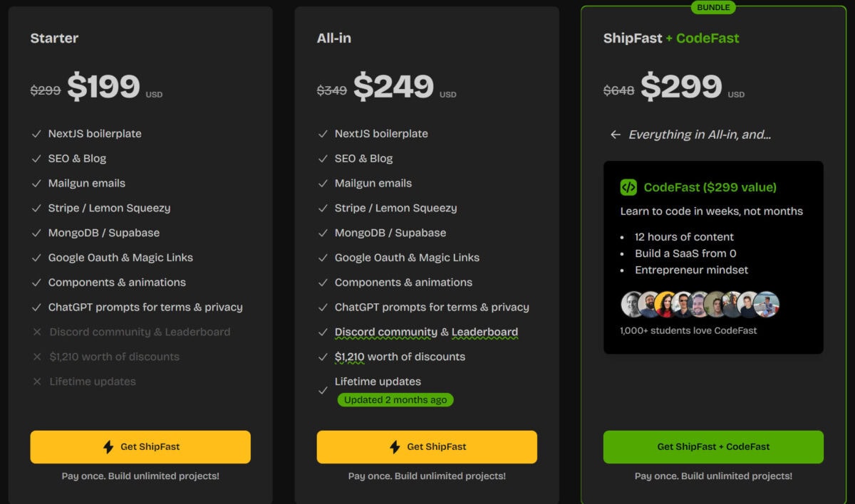This screenshot has height=504, width=855.
Task: Click the X icon beside Starter's Discord community
Action: 37,332
